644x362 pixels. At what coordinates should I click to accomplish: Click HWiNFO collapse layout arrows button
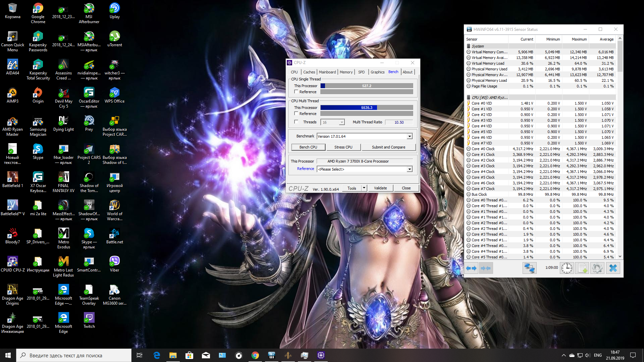coord(486,268)
